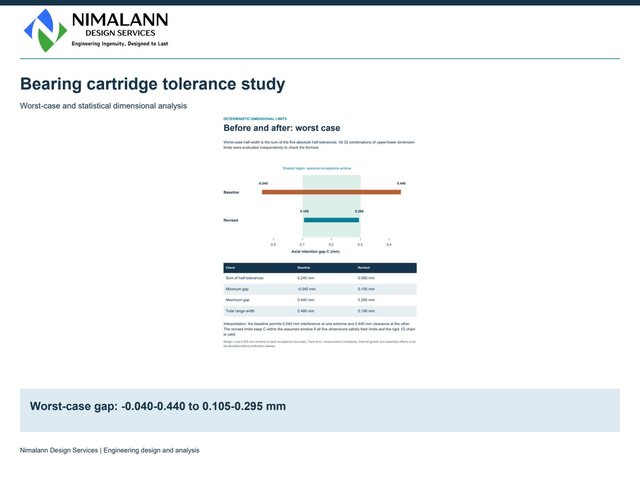The width and height of the screenshot is (640, 480).
Task: Click the 'Baseline' table column header
Action: tap(304, 268)
